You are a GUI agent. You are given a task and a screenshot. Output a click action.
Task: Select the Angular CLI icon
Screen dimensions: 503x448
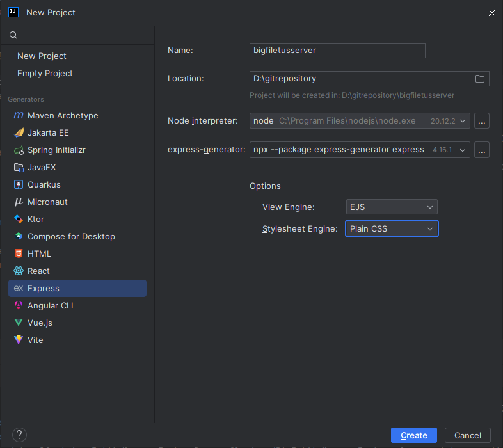tap(19, 305)
